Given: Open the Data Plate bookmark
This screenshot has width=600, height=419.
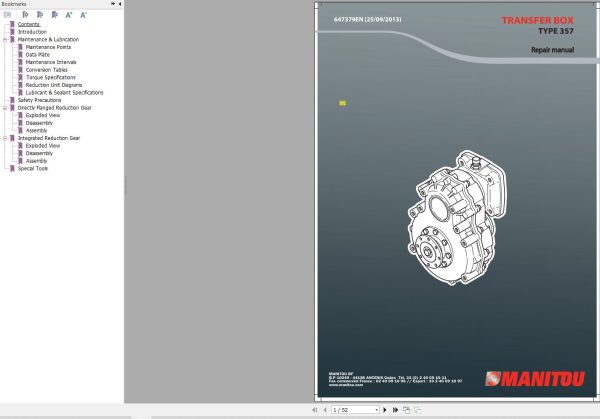Looking at the screenshot, I should [38, 55].
